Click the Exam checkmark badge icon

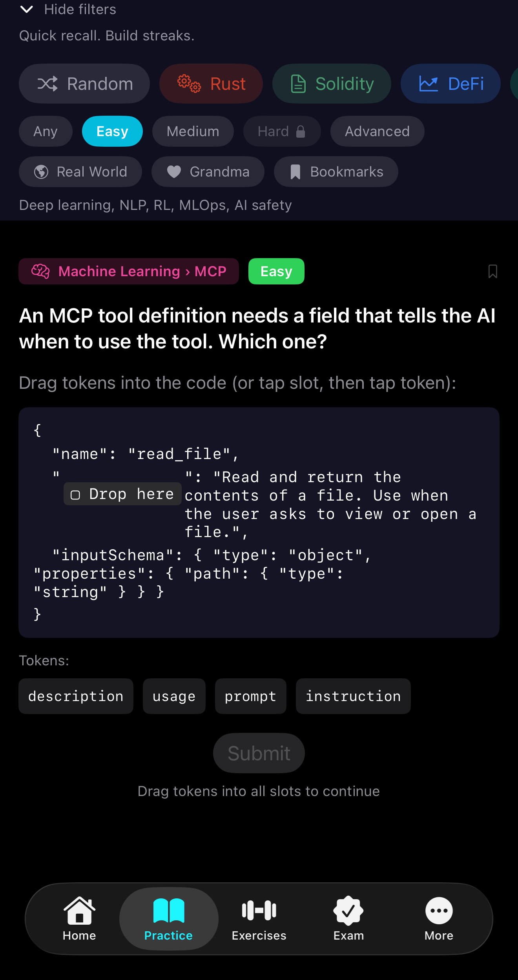348,910
